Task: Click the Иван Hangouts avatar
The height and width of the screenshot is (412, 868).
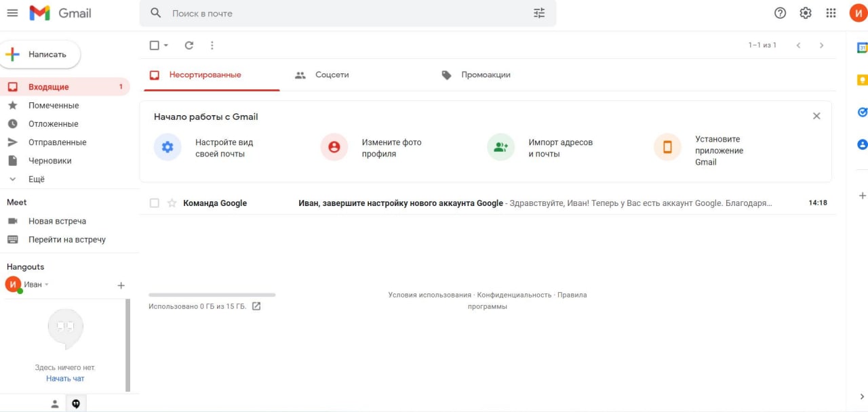Action: 13,285
